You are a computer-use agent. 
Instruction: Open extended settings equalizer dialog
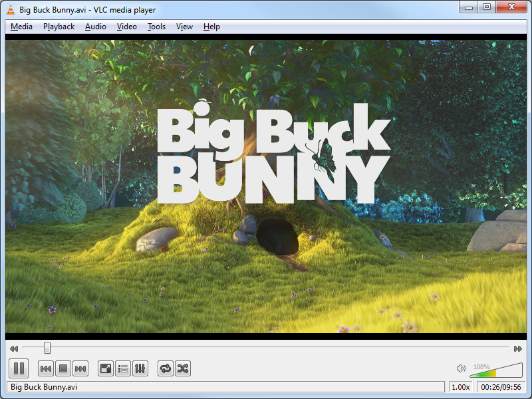click(x=140, y=368)
